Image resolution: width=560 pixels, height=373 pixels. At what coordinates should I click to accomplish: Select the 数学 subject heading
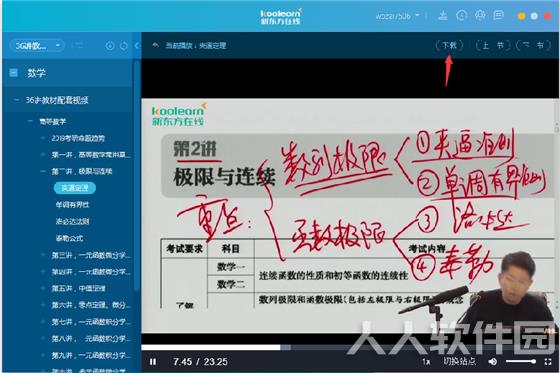click(36, 73)
